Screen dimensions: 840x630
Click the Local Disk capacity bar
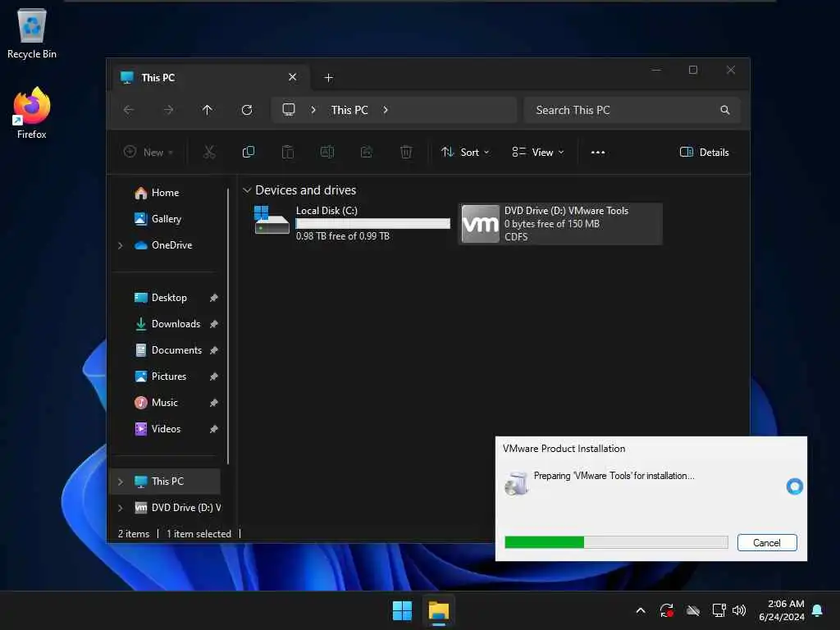[373, 223]
